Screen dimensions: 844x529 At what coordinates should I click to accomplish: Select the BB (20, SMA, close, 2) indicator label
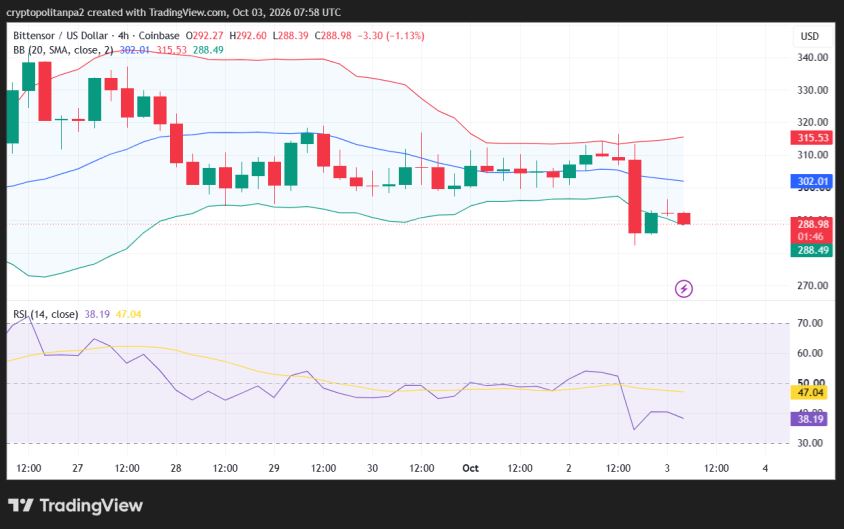pyautogui.click(x=63, y=50)
